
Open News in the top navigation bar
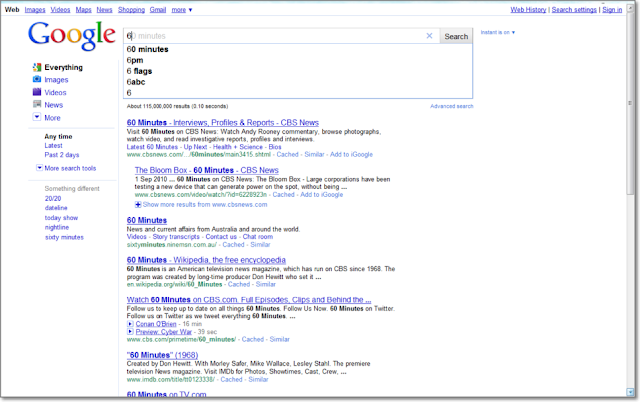coord(104,10)
